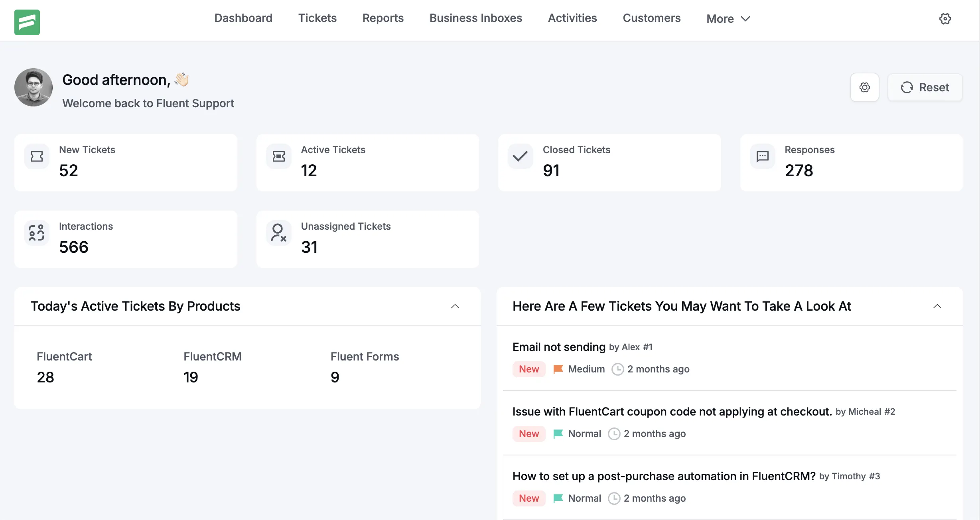Click the Fluent Support logo
The image size is (980, 520).
point(27,22)
